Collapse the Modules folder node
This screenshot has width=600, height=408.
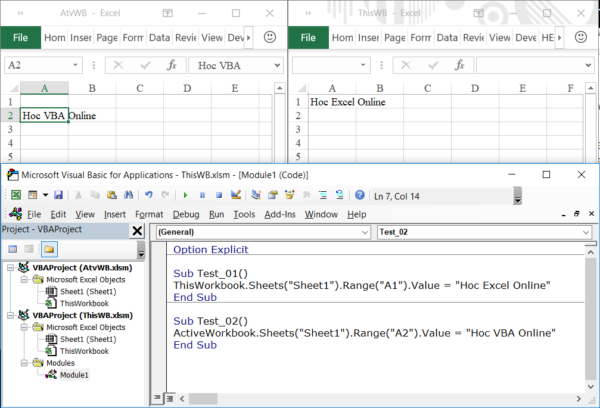pos(24,363)
